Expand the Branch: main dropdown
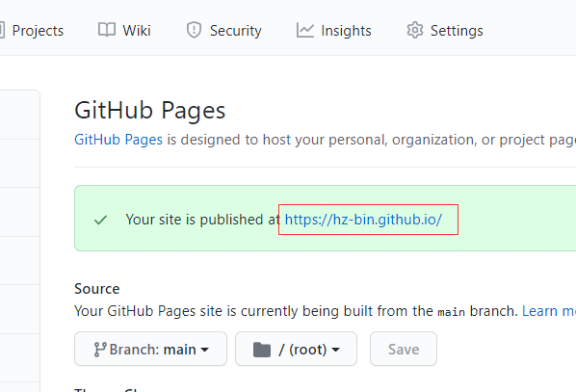The width and height of the screenshot is (576, 392). (x=150, y=349)
